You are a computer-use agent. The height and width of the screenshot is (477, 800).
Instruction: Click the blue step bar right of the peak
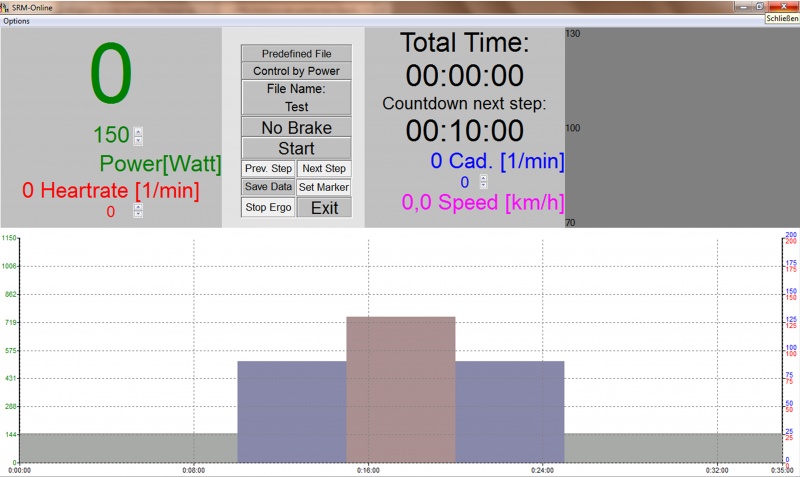click(x=510, y=412)
